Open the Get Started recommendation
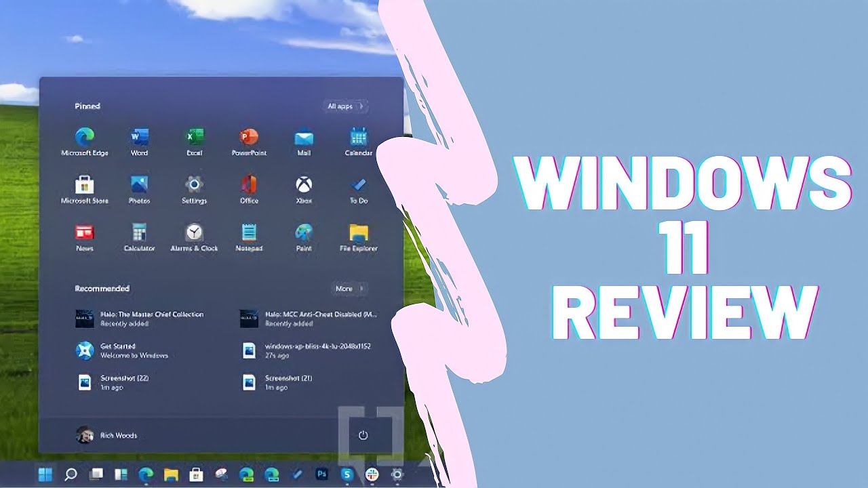 tap(122, 350)
